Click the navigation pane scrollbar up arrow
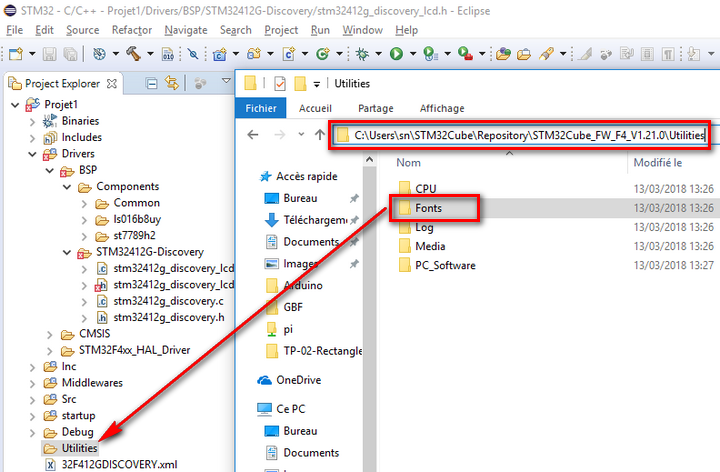Viewport: 720px width, 472px height. coord(369,160)
